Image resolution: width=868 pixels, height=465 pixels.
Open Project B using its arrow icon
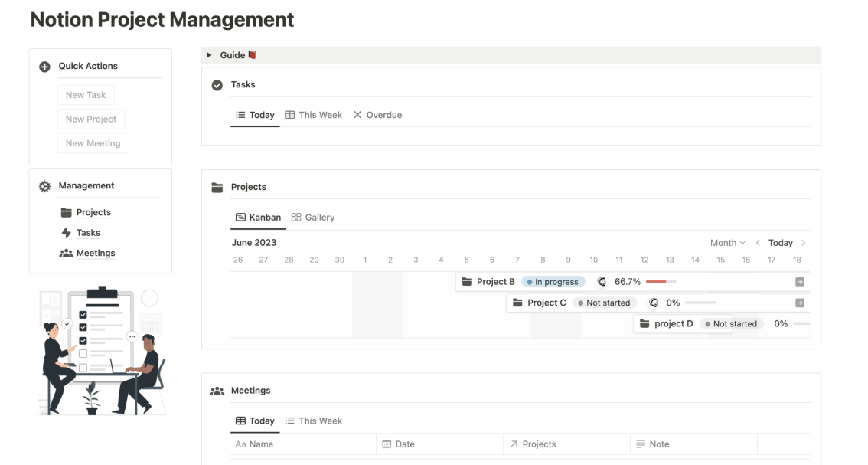pos(800,282)
